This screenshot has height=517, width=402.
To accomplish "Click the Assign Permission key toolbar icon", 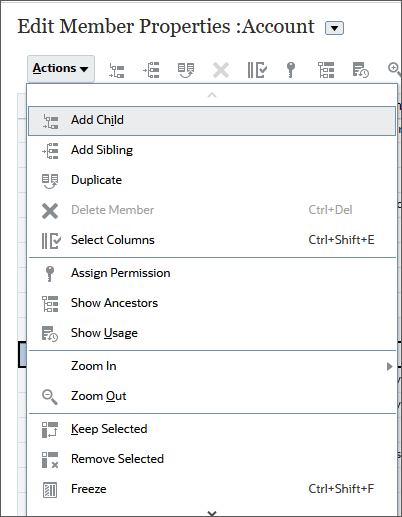I will [291, 70].
